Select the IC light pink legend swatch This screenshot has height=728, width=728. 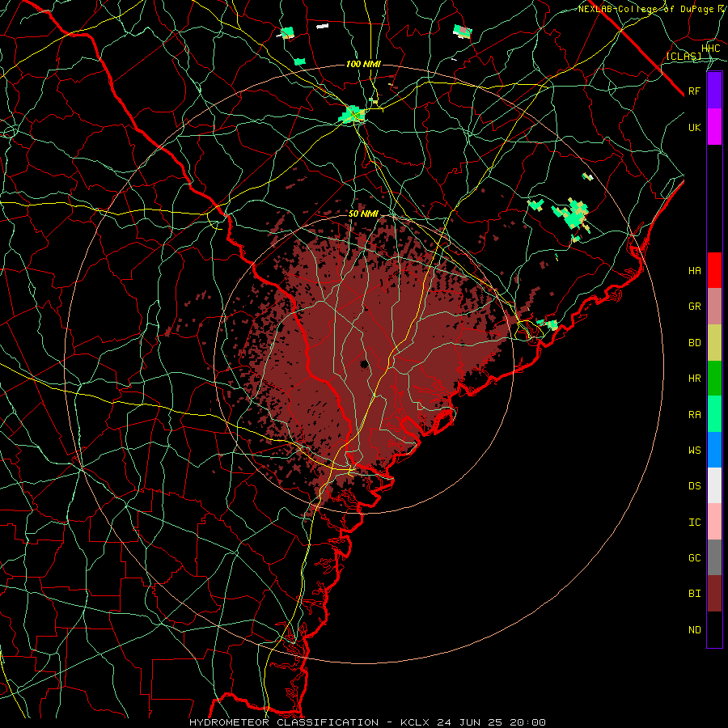(x=714, y=522)
